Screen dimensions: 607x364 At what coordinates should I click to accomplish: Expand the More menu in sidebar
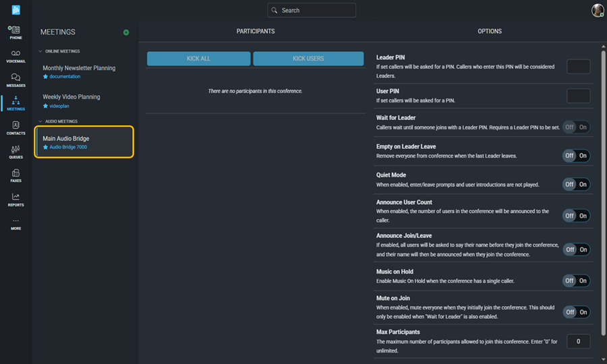click(x=16, y=224)
